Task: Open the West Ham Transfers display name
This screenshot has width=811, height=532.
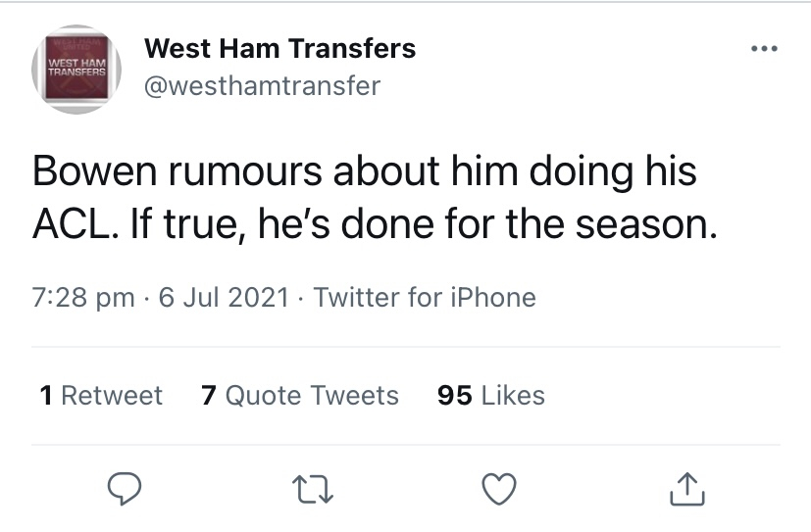Action: tap(279, 48)
